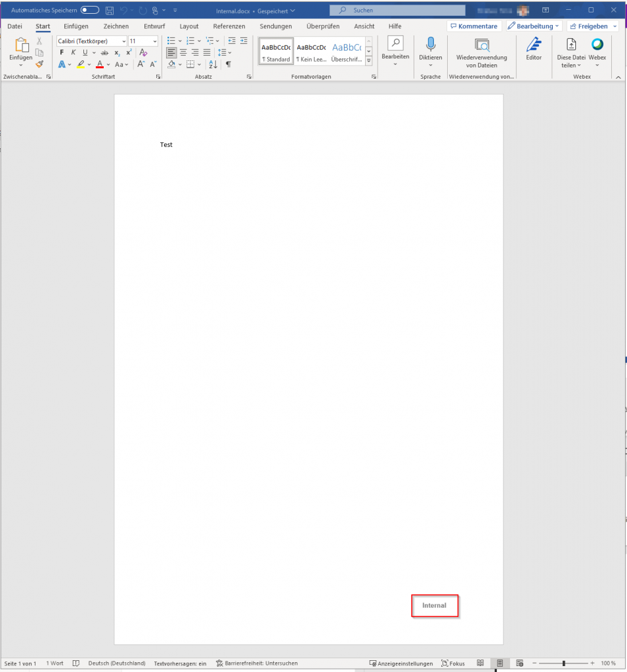This screenshot has height=672, width=627.
Task: Click the Format Painter brush icon
Action: pyautogui.click(x=39, y=64)
